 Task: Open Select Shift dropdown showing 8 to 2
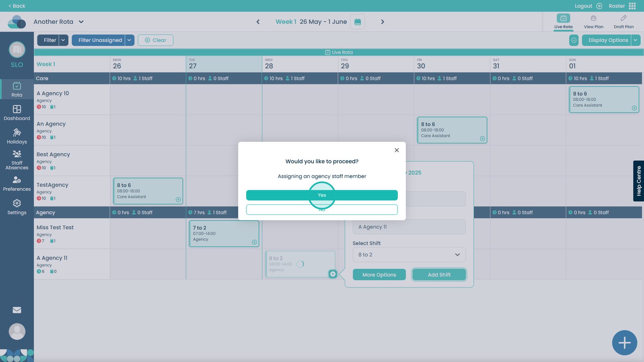[409, 255]
